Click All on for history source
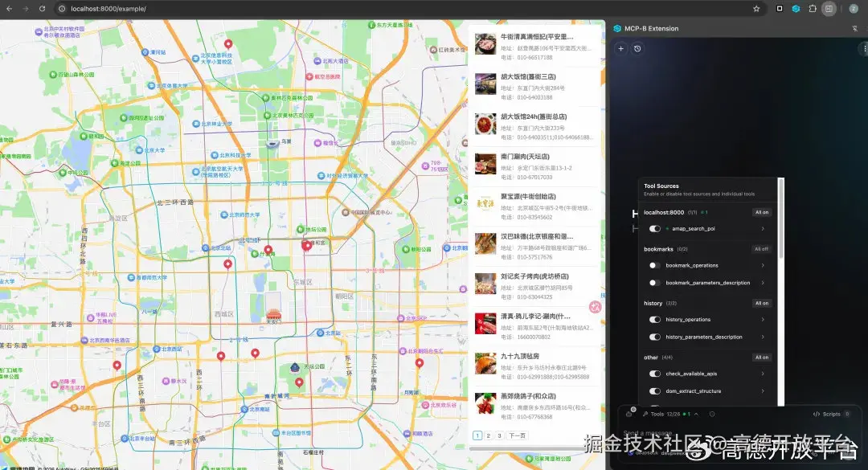The width and height of the screenshot is (868, 470). [x=762, y=304]
